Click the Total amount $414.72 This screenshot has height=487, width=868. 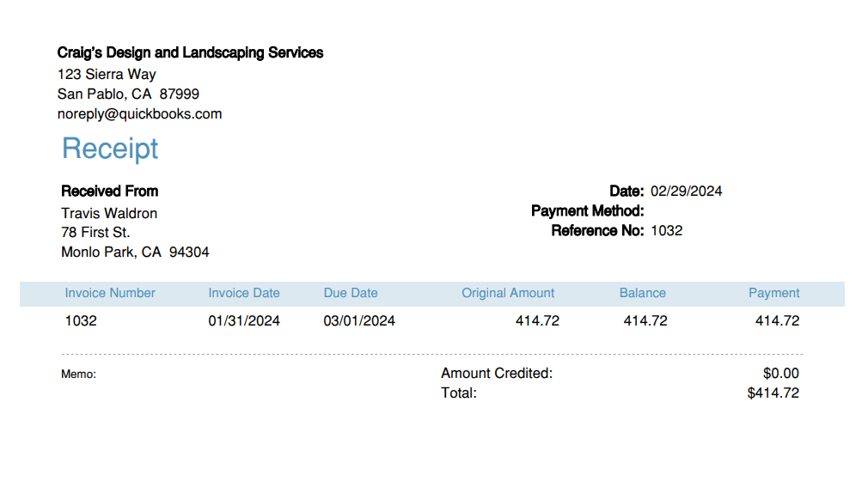point(773,393)
